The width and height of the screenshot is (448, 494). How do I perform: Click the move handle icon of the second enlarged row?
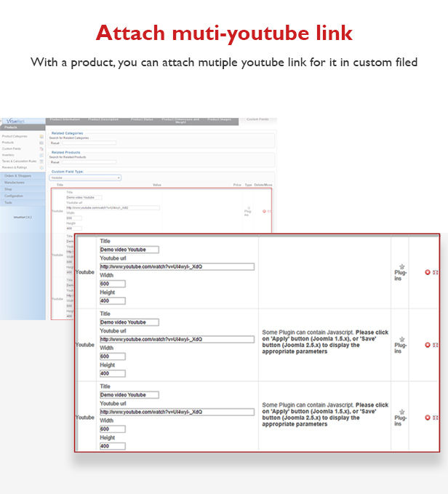[x=436, y=345]
